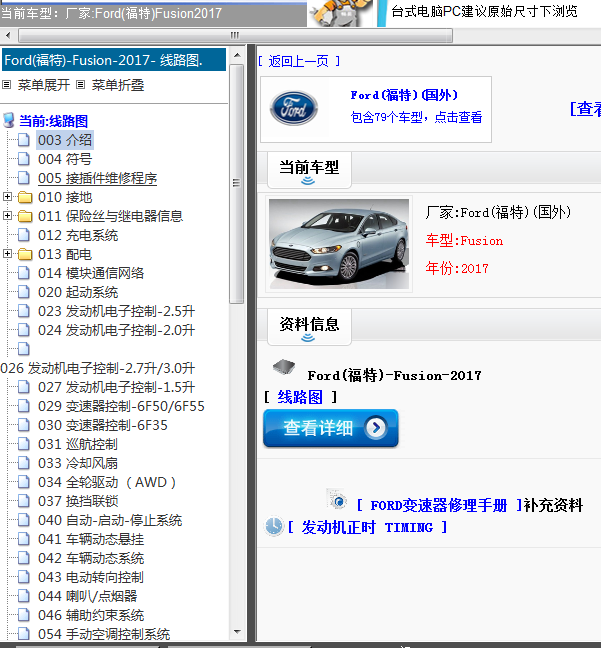Open 040 自动-启动-停止系统
601x648 pixels.
(110, 520)
